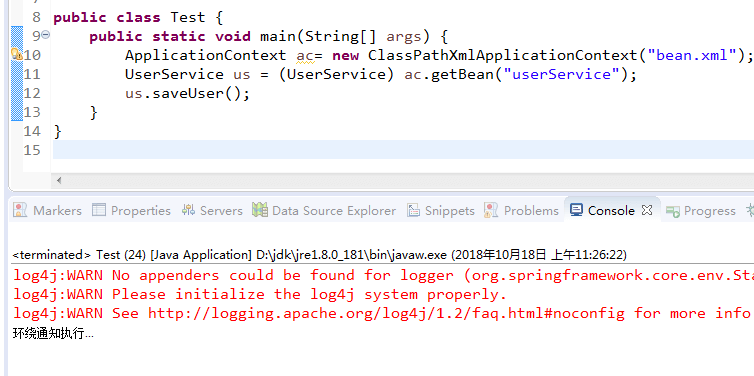Click the new keyword on line 10
The width and height of the screenshot is (754, 376).
[345, 56]
